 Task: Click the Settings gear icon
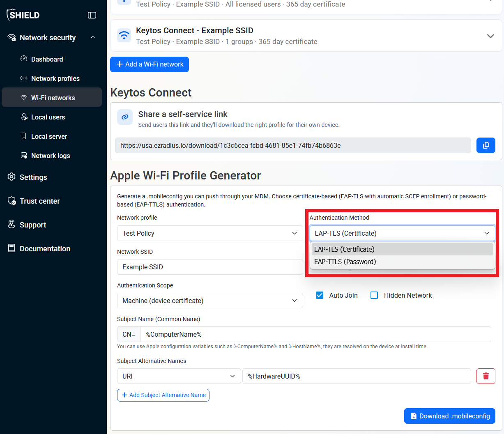(x=12, y=177)
